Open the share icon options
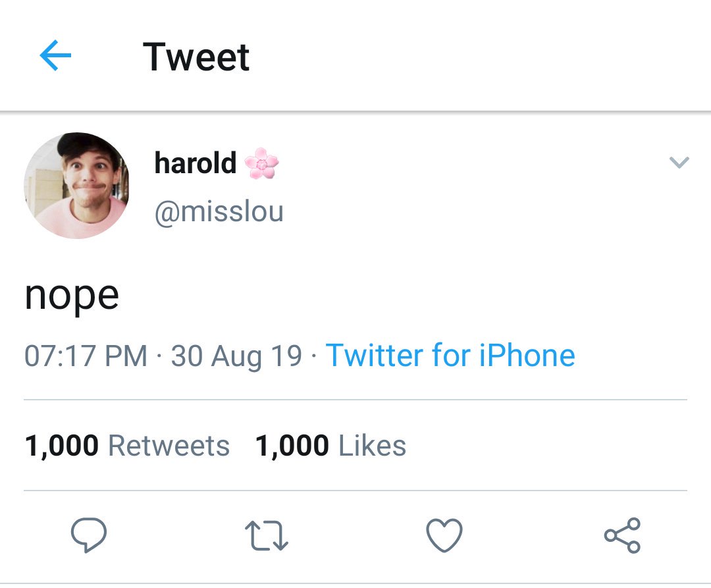This screenshot has height=588, width=711. (622, 535)
